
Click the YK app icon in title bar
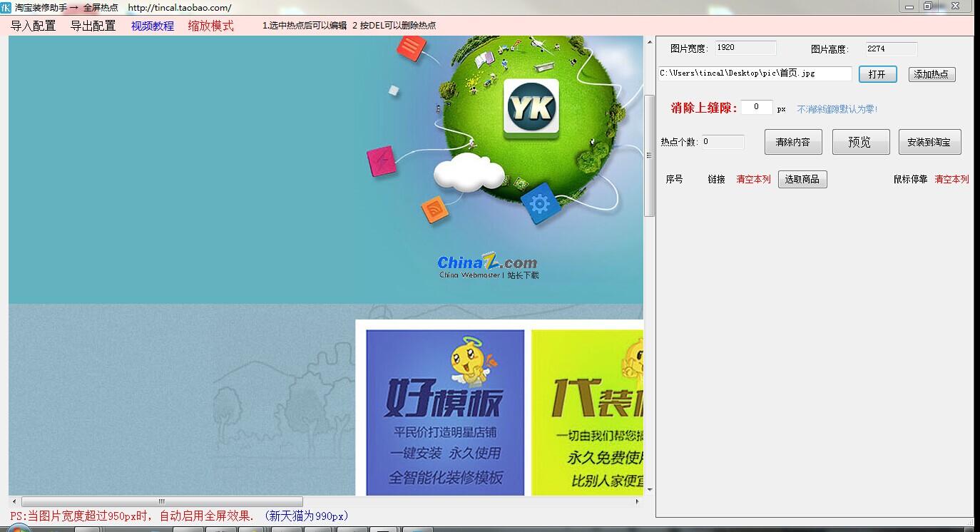click(6, 7)
